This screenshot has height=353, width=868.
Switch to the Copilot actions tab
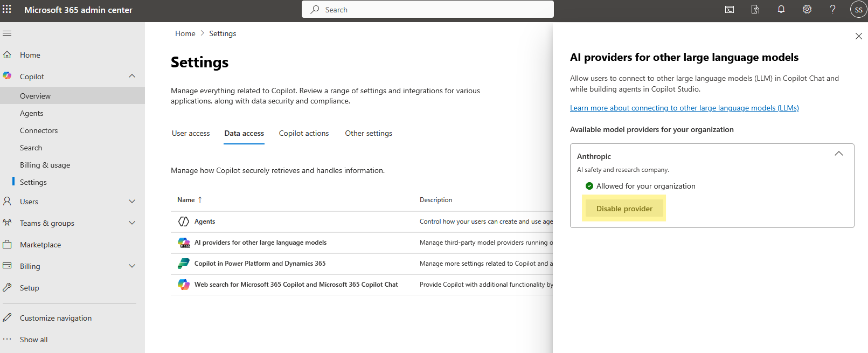[303, 134]
